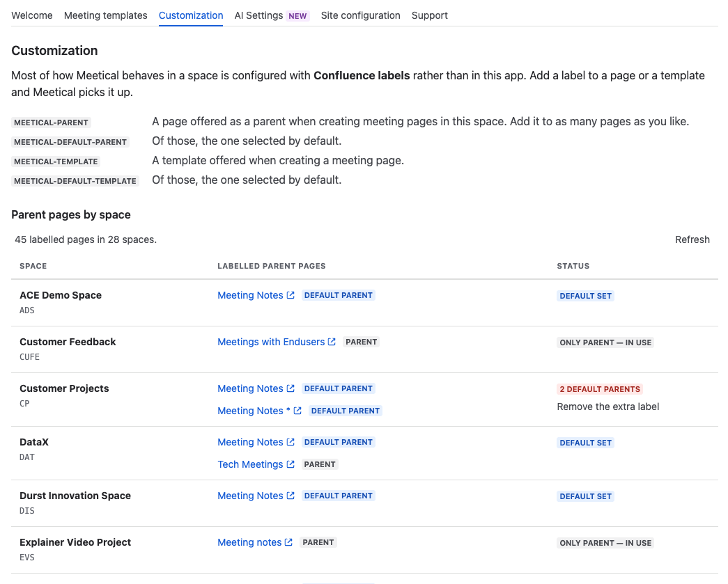This screenshot has height=584, width=728.
Task: Click ONLY PARENT — IN USE status for Customer Feedback
Action: pos(605,342)
